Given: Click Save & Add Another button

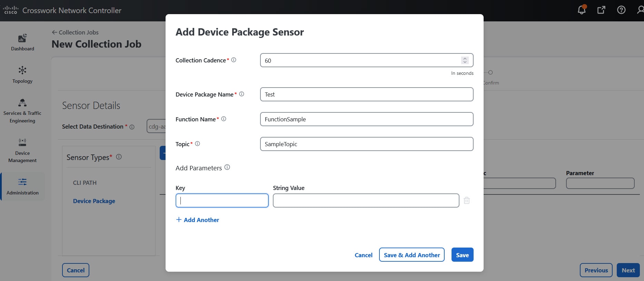Looking at the screenshot, I should point(412,255).
